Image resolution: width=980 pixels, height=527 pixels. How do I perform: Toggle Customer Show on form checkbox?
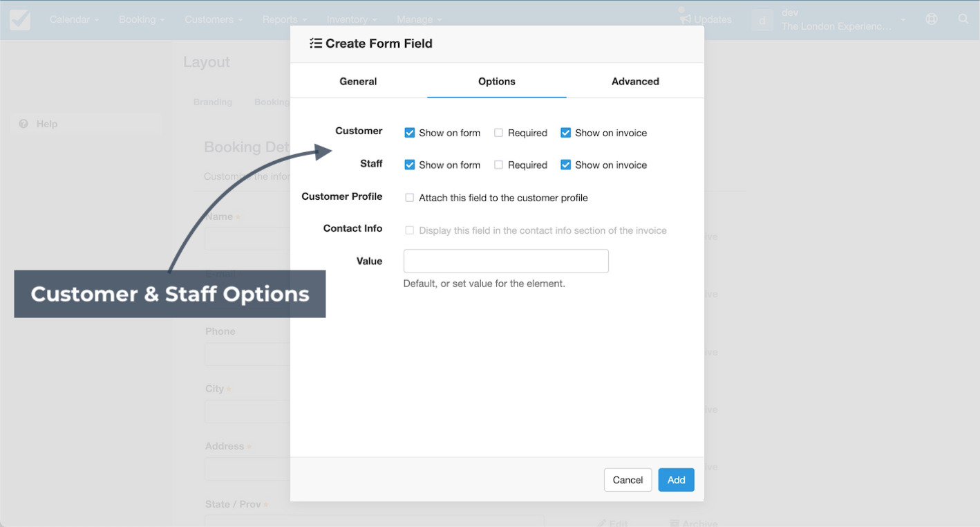pyautogui.click(x=410, y=133)
